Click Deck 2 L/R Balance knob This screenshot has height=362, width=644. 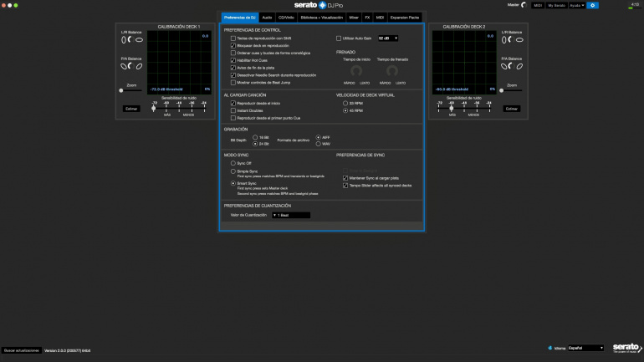coord(511,39)
